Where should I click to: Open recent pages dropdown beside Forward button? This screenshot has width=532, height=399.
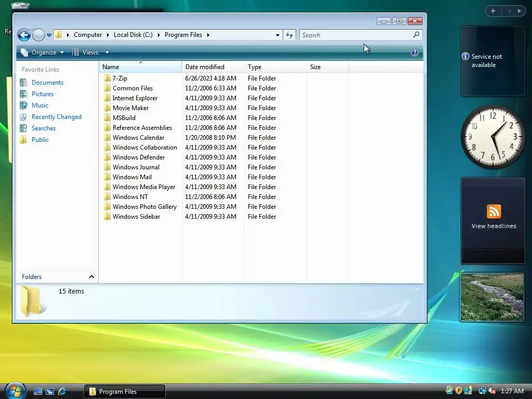tap(49, 35)
